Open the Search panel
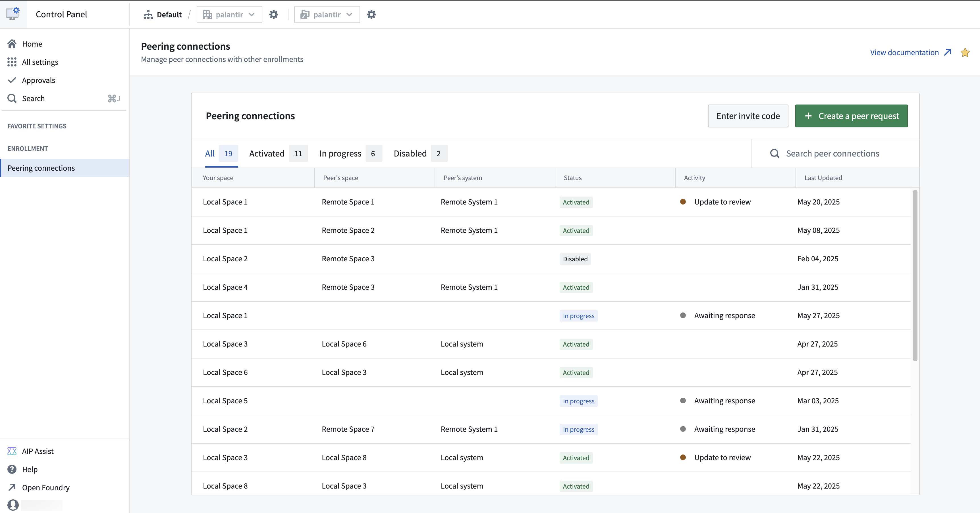Image resolution: width=980 pixels, height=513 pixels. tap(34, 98)
